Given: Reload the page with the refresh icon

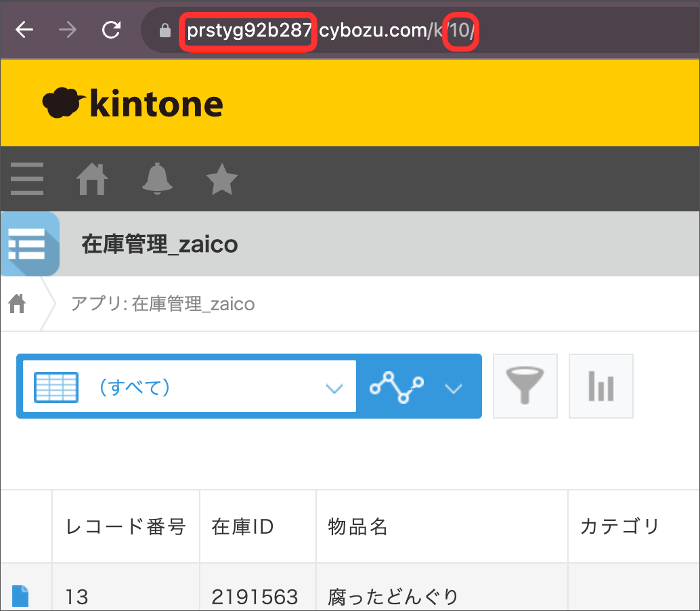Looking at the screenshot, I should pos(111,30).
